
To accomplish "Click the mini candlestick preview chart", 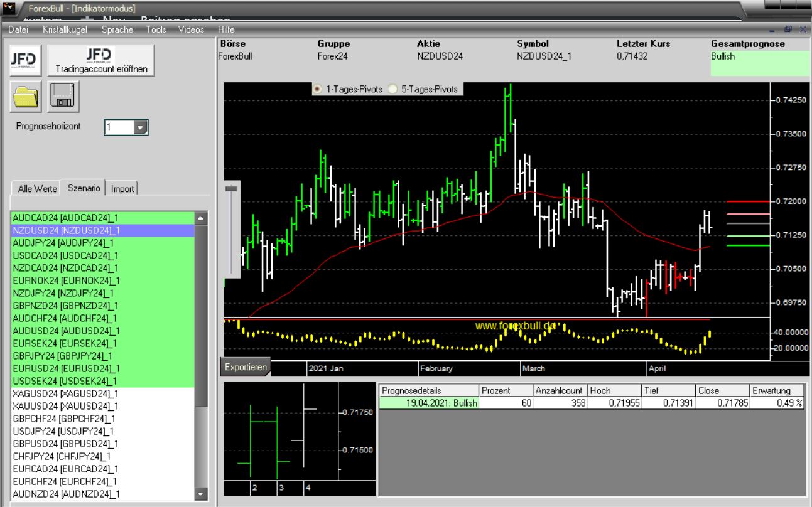I will pyautogui.click(x=300, y=439).
